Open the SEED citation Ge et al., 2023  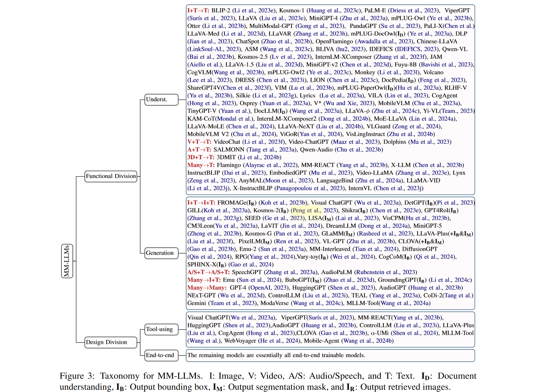coord(283,218)
